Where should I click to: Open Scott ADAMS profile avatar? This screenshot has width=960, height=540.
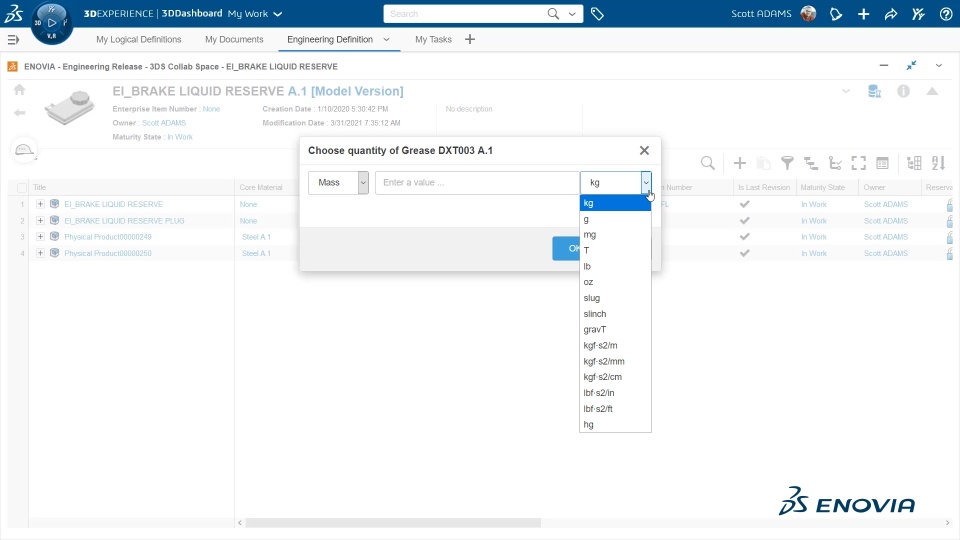point(808,13)
